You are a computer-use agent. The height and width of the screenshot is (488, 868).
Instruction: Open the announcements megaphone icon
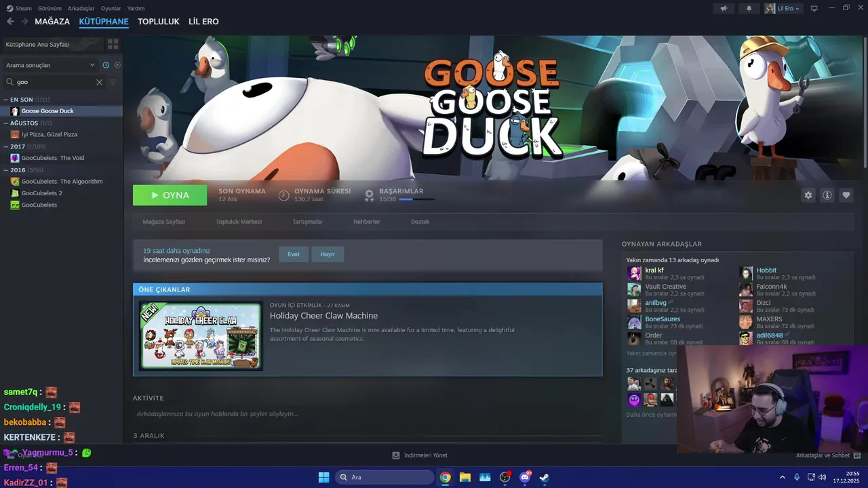click(x=724, y=8)
